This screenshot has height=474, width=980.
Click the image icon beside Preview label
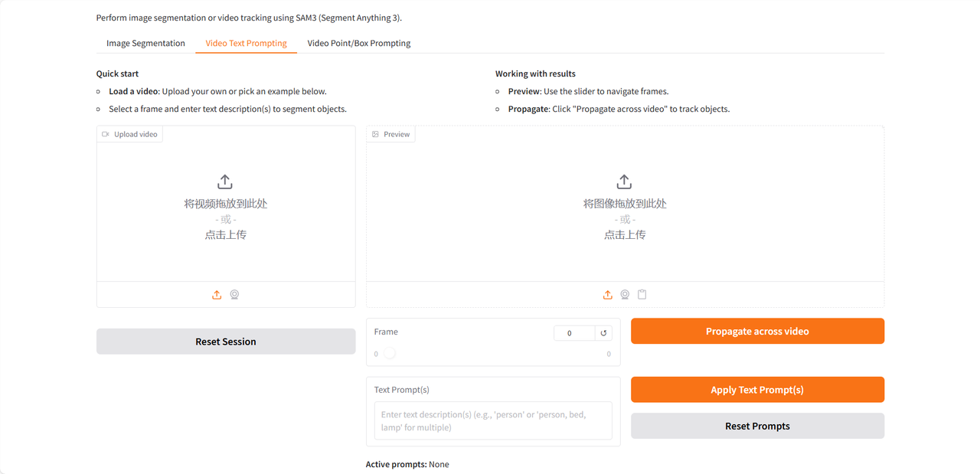[x=375, y=134]
